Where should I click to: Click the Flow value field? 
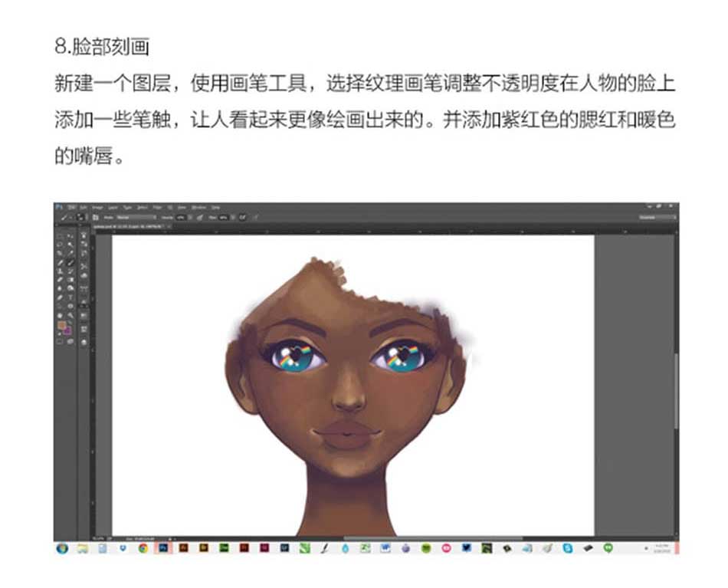click(x=224, y=217)
